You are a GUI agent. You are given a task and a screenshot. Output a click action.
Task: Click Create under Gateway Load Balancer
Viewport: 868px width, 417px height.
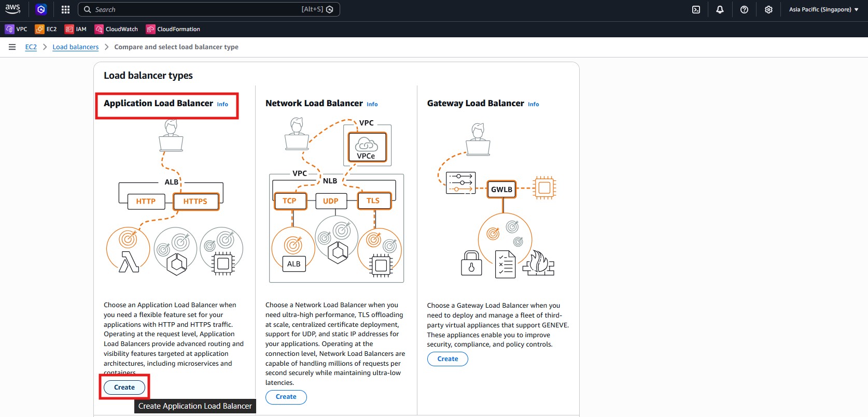447,359
